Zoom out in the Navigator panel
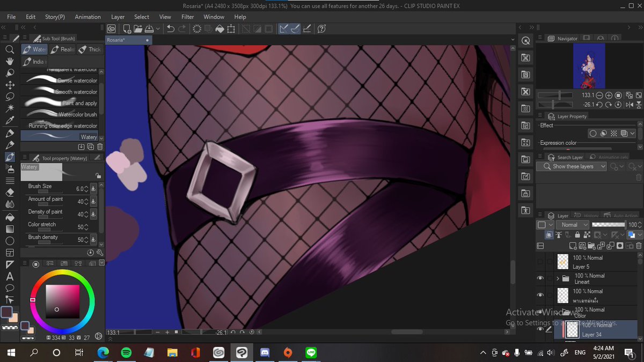644x362 pixels. pos(599,95)
